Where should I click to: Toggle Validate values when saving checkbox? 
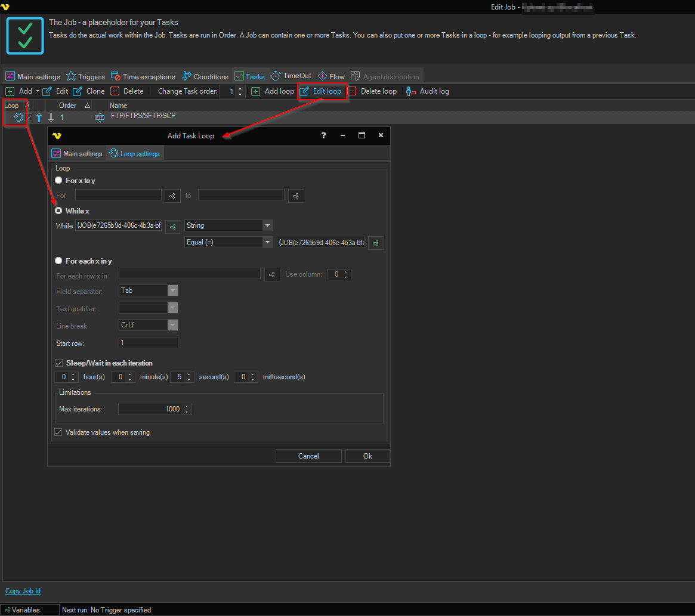tap(58, 432)
